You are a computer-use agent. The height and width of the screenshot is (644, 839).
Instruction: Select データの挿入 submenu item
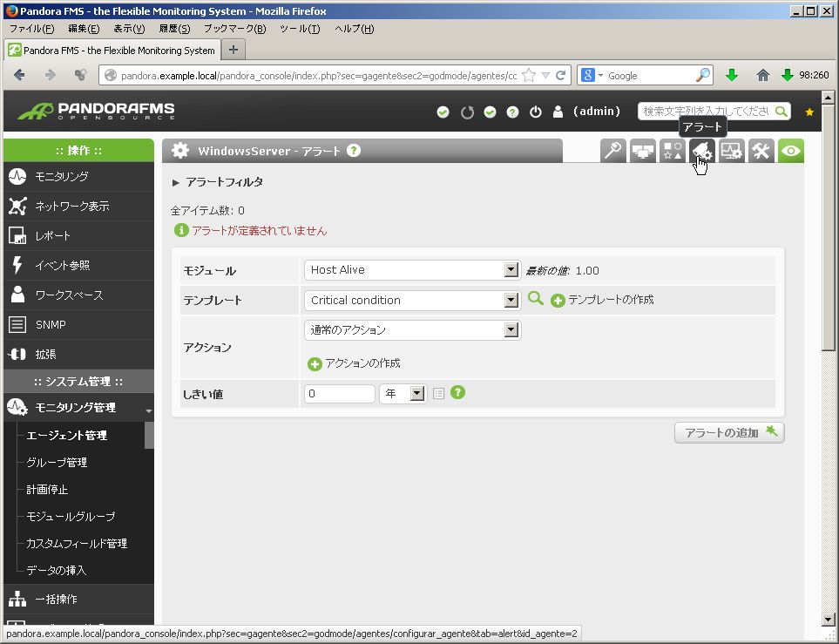tap(56, 570)
